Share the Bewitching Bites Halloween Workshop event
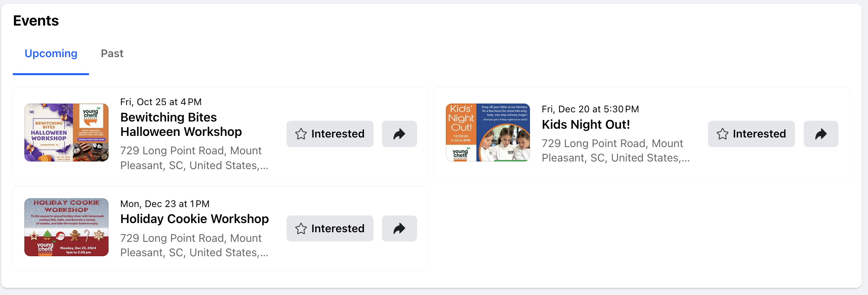Screen dimensions: 868x295 tap(399, 134)
